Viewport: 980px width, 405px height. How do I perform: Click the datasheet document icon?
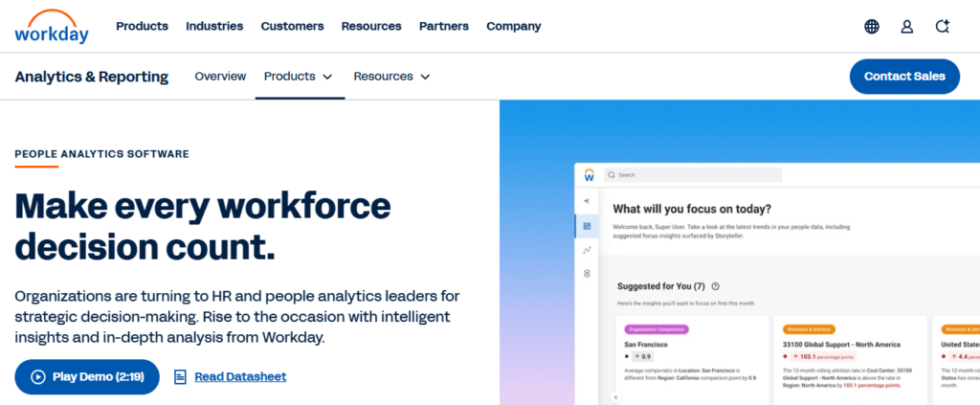pos(180,377)
